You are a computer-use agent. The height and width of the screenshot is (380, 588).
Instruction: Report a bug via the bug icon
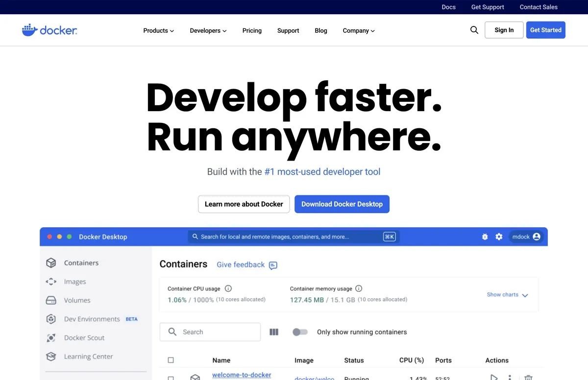pos(485,237)
